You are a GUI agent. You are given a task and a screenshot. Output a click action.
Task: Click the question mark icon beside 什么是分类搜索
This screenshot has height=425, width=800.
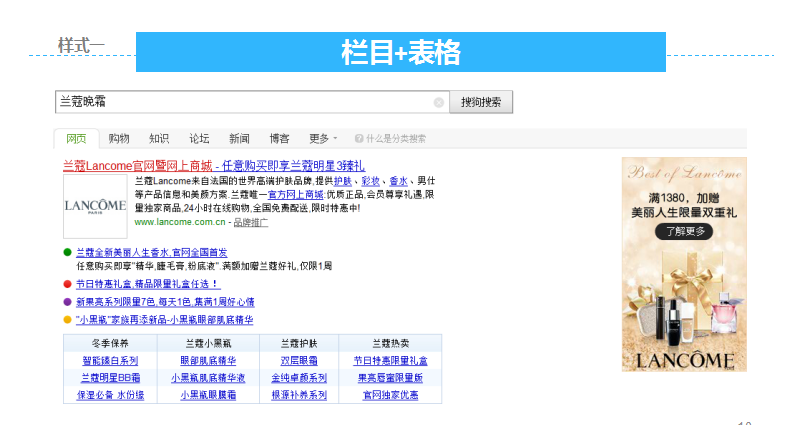pos(359,139)
